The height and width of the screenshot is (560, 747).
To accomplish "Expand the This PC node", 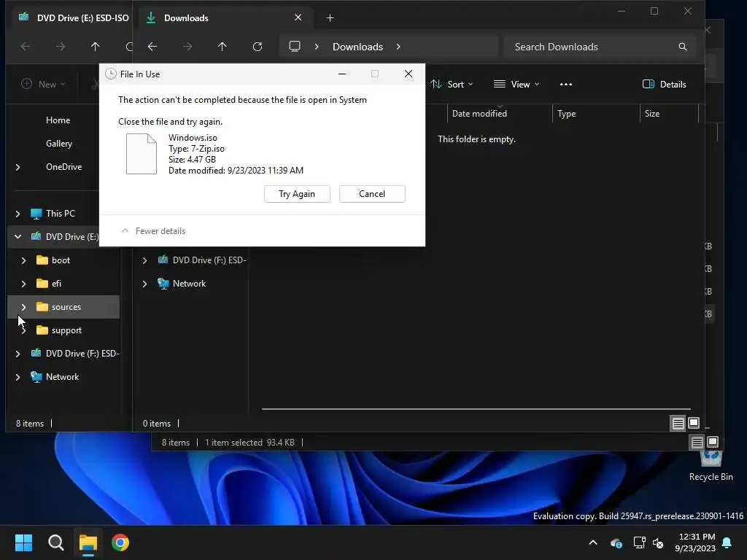I will click(x=18, y=214).
